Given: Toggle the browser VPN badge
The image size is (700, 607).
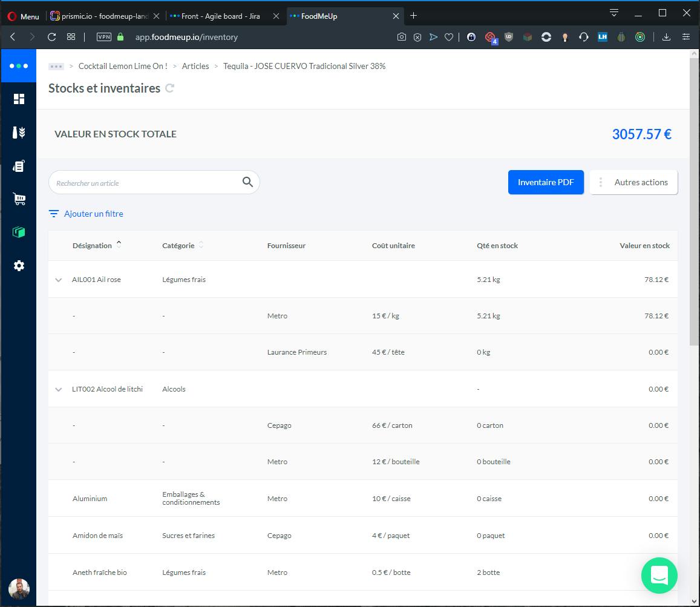Looking at the screenshot, I should [x=104, y=37].
